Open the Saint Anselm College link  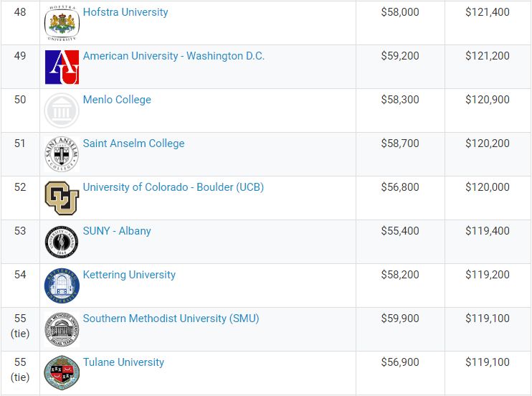133,143
